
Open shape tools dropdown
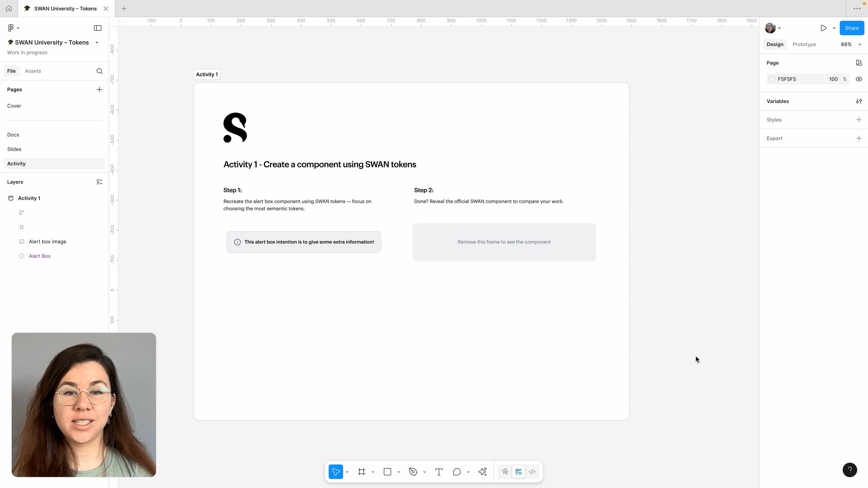point(399,472)
